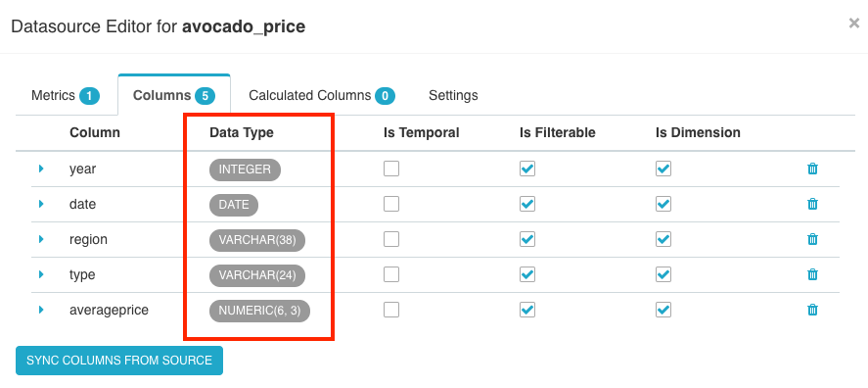Click the VARCHAR(38) data type badge
Viewport: 868px width, 388px height.
[x=257, y=240]
